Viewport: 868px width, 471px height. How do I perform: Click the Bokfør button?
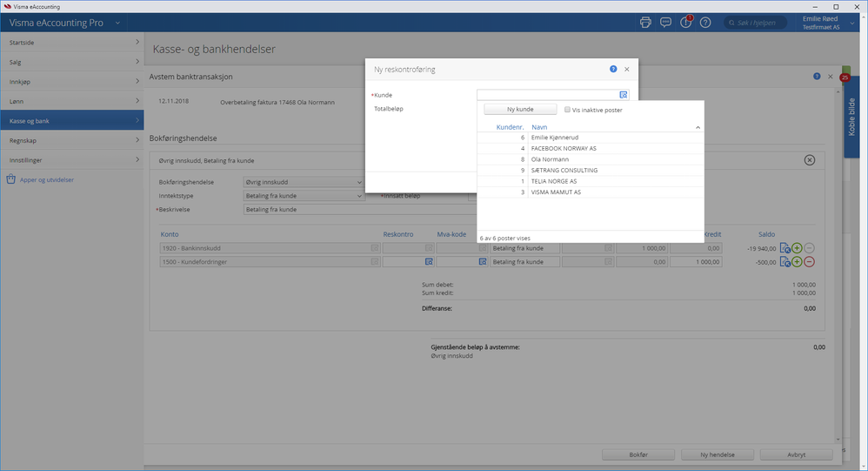(x=638, y=454)
